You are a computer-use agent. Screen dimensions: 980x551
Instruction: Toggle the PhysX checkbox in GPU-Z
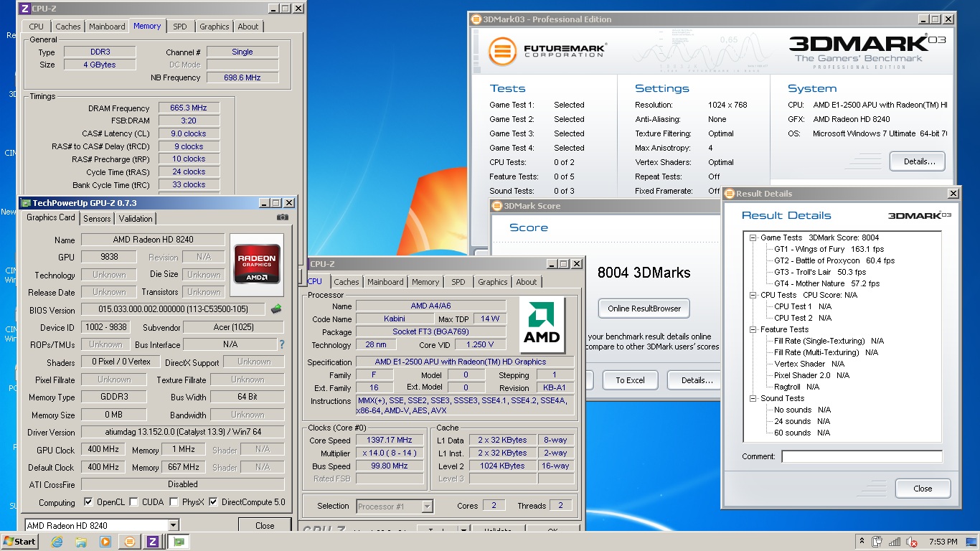pyautogui.click(x=174, y=502)
